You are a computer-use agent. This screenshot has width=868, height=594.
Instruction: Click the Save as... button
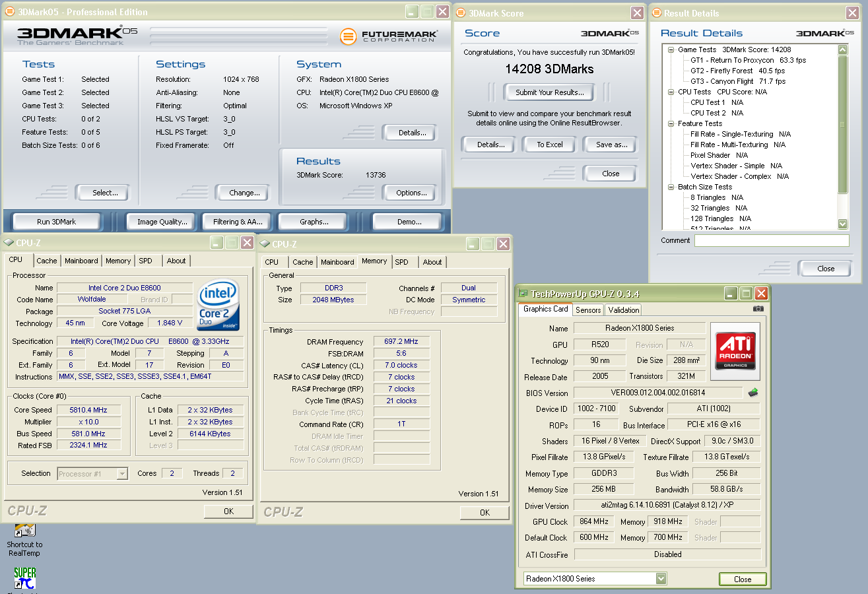[x=611, y=145]
